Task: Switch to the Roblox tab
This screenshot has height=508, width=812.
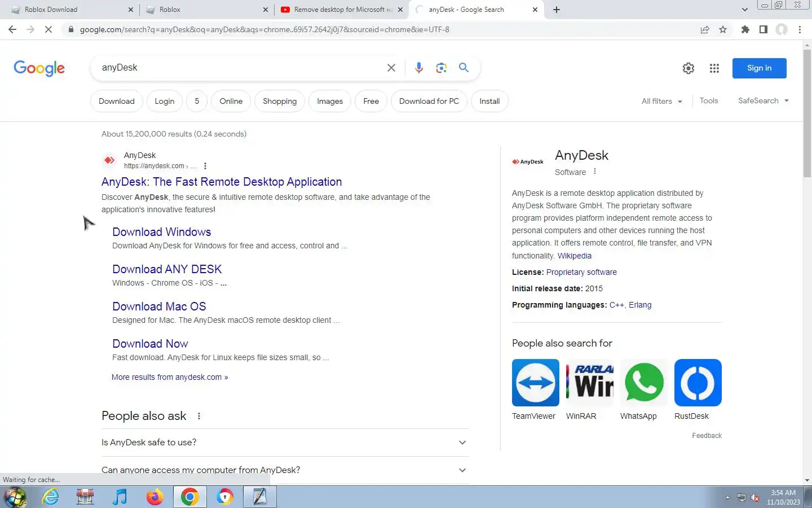Action: pyautogui.click(x=206, y=10)
